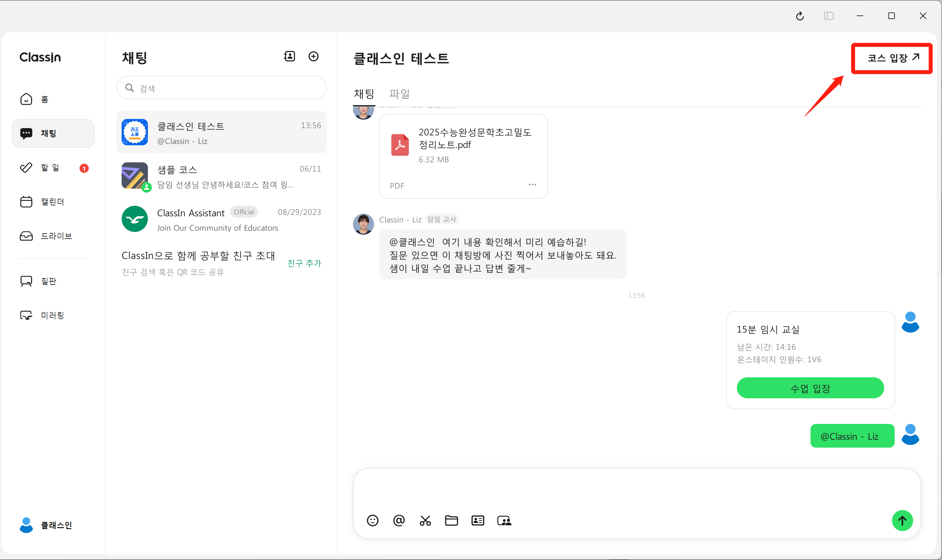
Task: Open the contacts icon above chat list
Action: click(x=290, y=57)
